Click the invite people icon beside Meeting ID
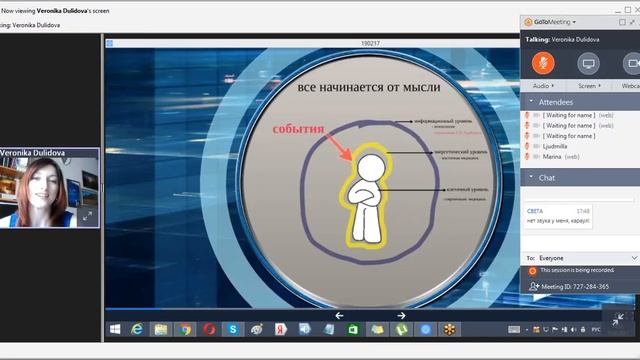Image resolution: width=640 pixels, height=360 pixels. [x=534, y=287]
